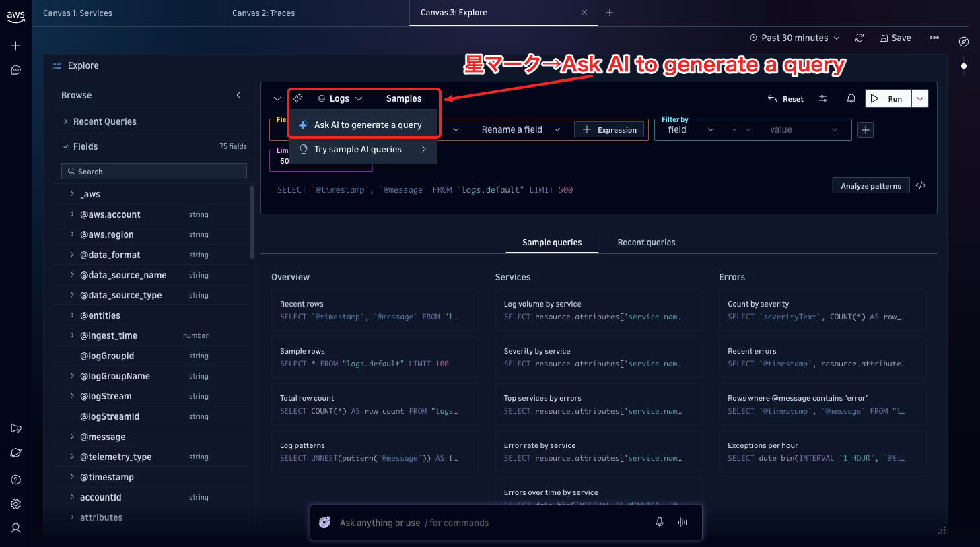Open the help question mark icon
The height and width of the screenshot is (547, 980).
tap(16, 480)
